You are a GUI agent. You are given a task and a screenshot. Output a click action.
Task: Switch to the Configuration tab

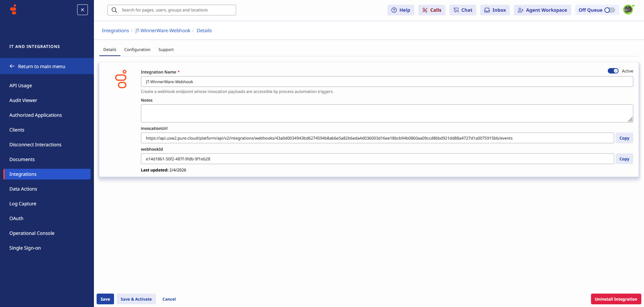click(x=137, y=49)
